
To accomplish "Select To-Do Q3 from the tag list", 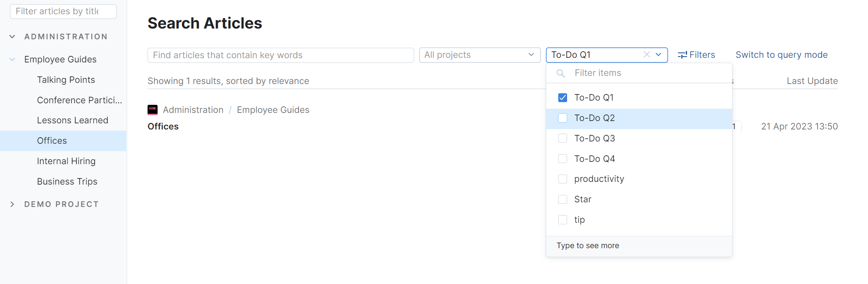I will [x=595, y=138].
